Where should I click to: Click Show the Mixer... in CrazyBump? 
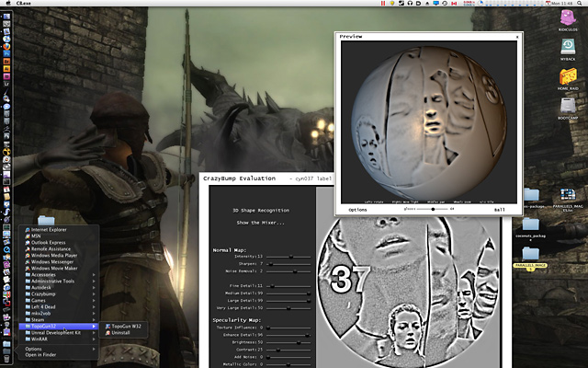coord(260,223)
